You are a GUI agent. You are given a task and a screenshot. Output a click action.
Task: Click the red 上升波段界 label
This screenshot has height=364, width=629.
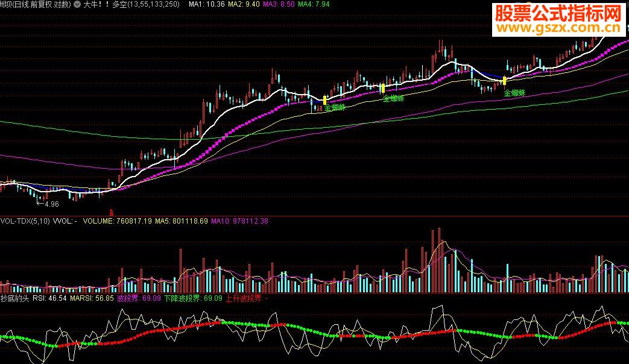tap(244, 298)
